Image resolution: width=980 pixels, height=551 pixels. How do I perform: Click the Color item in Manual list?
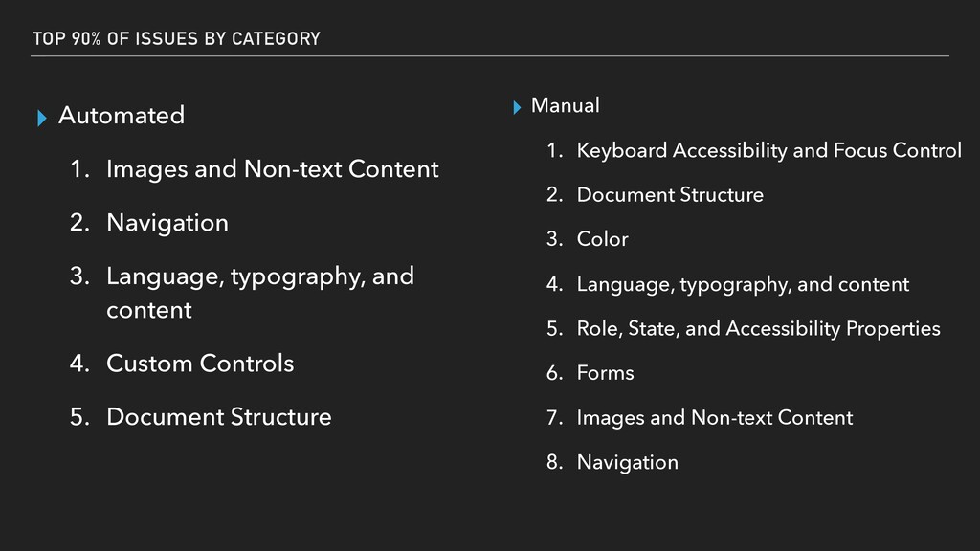[x=603, y=239]
